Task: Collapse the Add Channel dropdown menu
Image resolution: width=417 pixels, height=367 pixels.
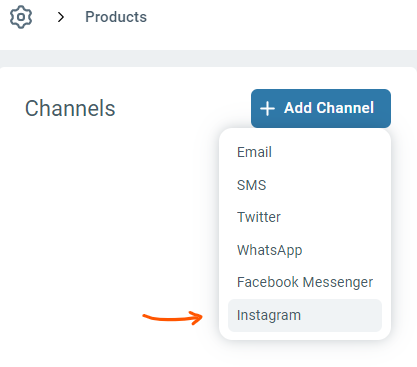Action: (x=321, y=108)
